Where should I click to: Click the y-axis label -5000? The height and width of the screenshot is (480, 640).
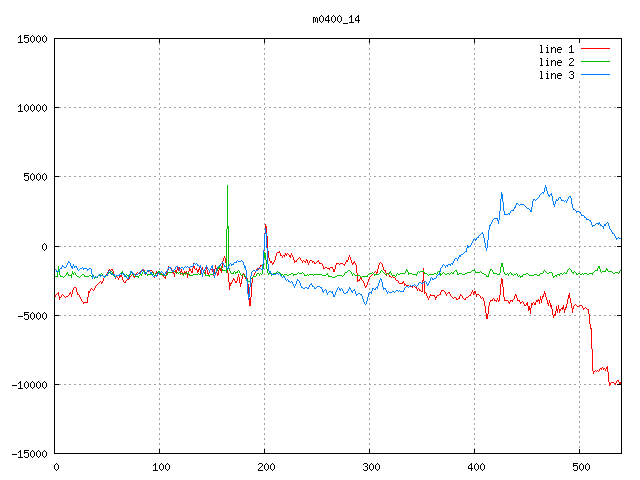point(32,316)
